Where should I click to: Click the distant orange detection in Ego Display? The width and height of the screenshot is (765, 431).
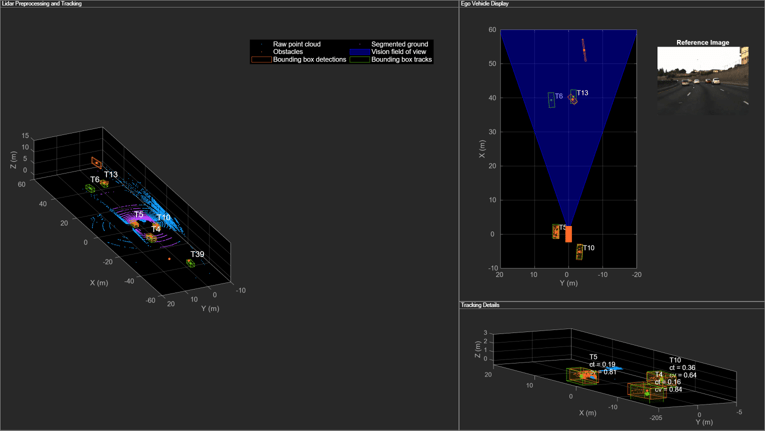tap(584, 50)
